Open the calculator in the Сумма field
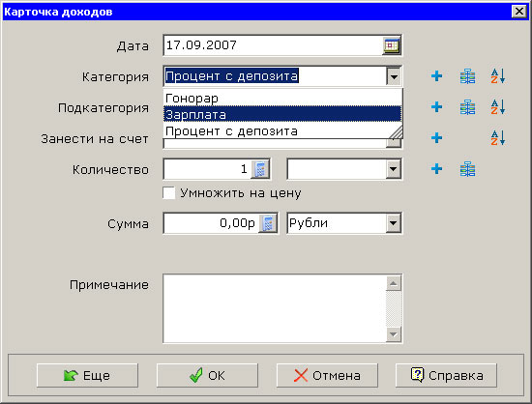The height and width of the screenshot is (404, 532). (268, 223)
